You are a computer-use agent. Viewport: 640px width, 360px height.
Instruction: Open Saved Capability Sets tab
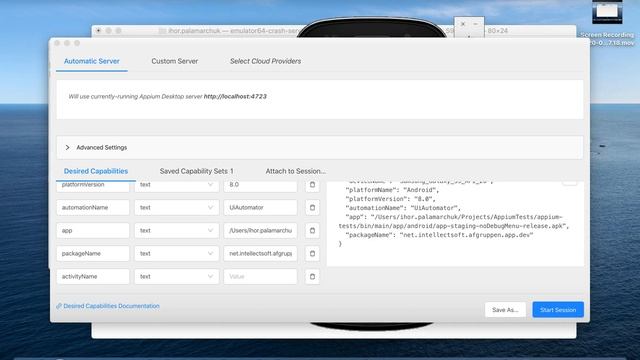(196, 171)
